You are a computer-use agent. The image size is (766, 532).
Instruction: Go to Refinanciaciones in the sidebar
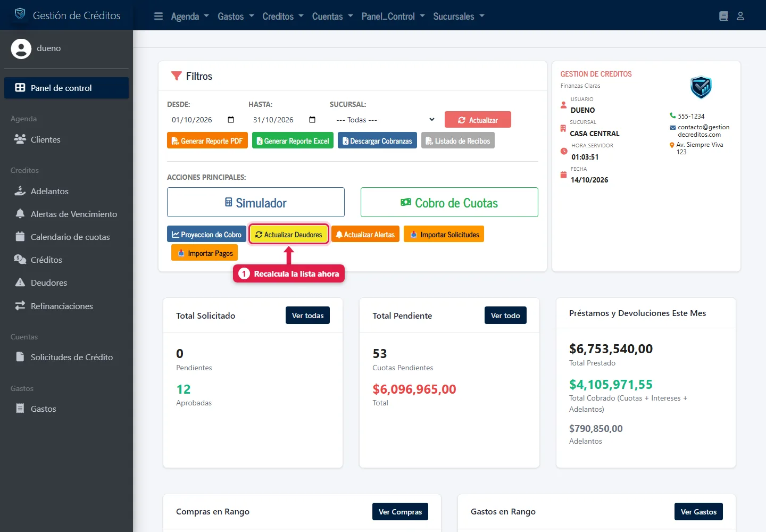click(66, 306)
